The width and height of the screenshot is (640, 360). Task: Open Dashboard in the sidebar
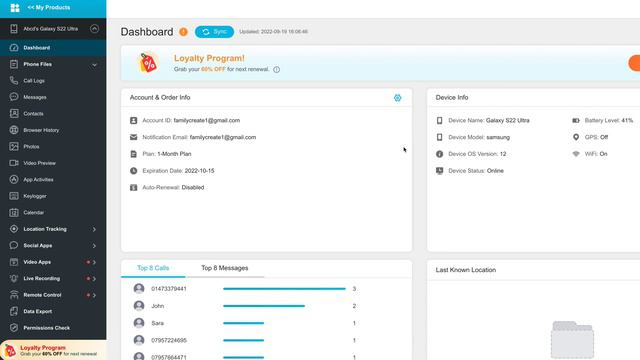pyautogui.click(x=53, y=48)
